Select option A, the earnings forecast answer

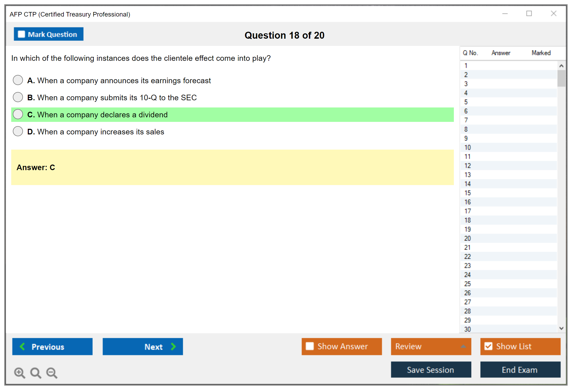18,80
